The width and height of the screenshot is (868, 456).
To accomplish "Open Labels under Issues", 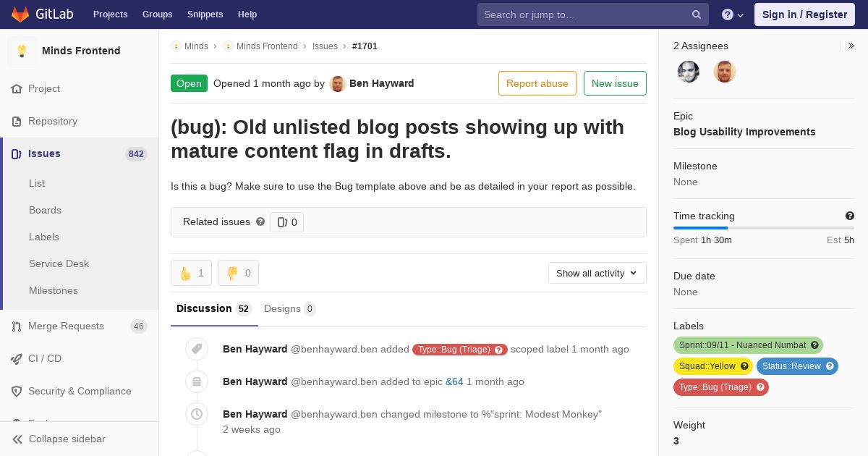I will [x=44, y=237].
